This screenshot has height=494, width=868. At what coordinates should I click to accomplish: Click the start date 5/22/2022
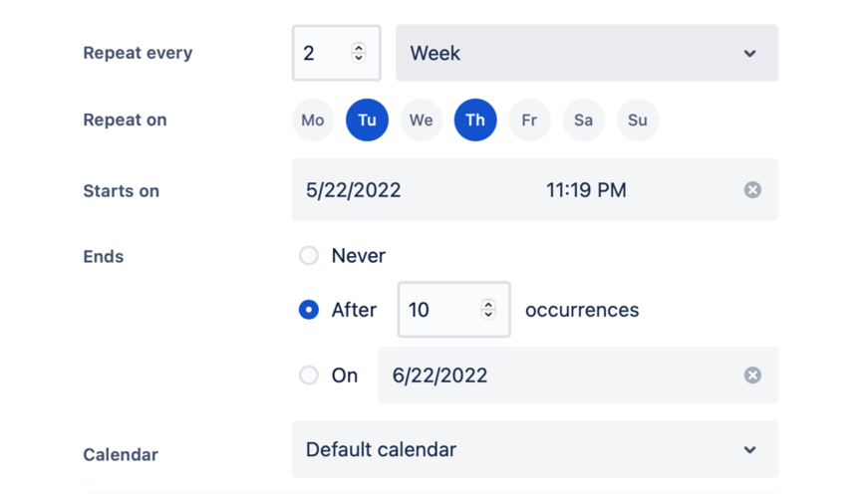(354, 190)
